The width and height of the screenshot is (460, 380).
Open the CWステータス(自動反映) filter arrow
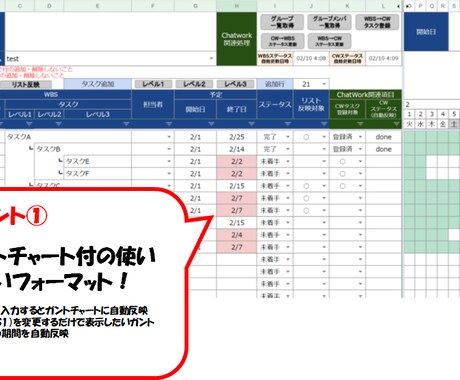(396, 124)
